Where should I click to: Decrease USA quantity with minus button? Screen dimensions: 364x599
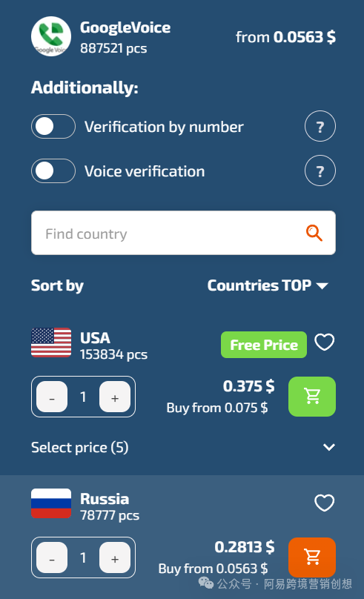(52, 397)
